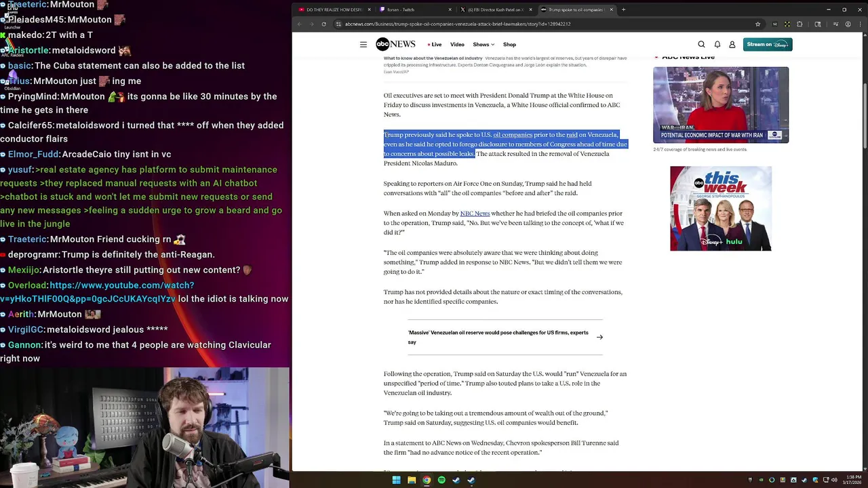Click Gannon username in chat
Image resolution: width=868 pixels, height=488 pixels.
click(25, 345)
